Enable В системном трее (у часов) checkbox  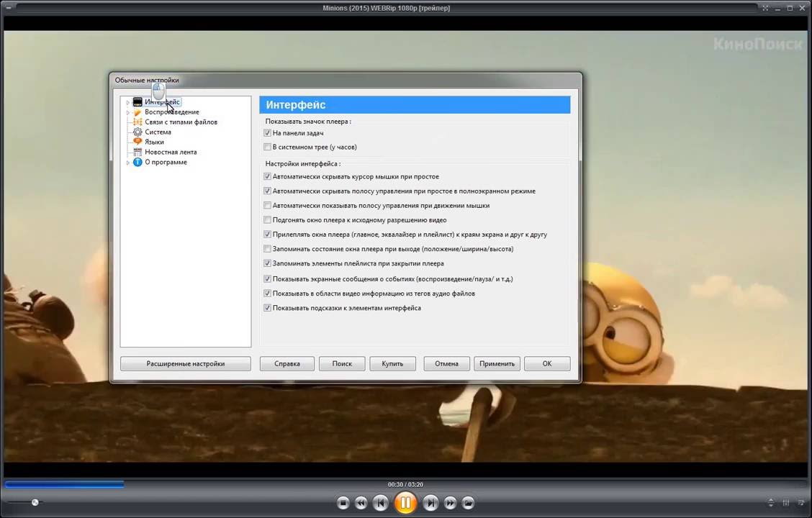coord(267,147)
